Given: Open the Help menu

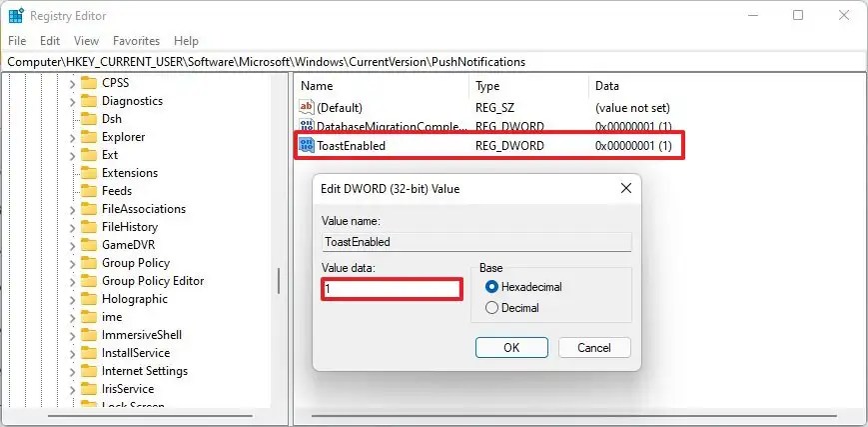Looking at the screenshot, I should [186, 41].
